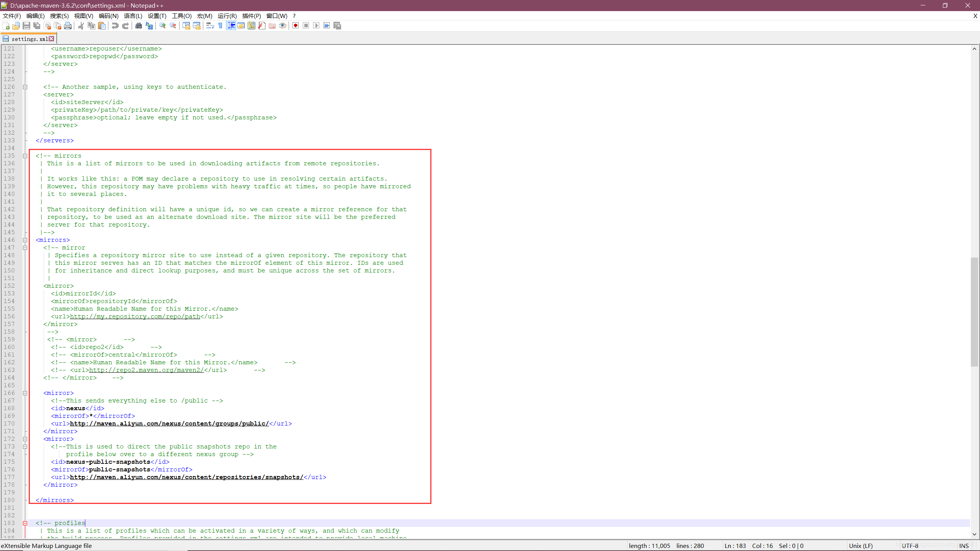Image resolution: width=980 pixels, height=551 pixels.
Task: Save the recorded macro icon
Action: click(x=337, y=26)
